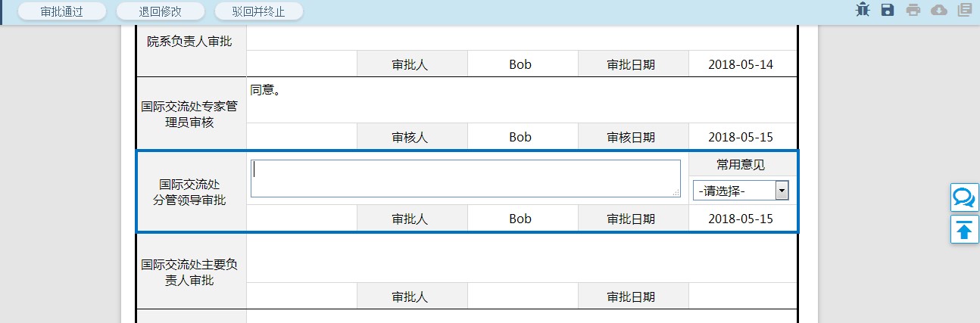Click the 审核日期 2018-05-15 value
The height and width of the screenshot is (323, 980).
pos(741,137)
